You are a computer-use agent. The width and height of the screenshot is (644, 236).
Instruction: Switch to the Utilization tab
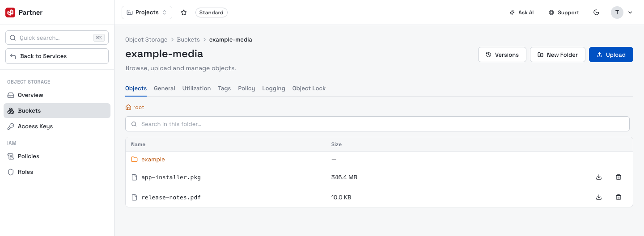196,88
